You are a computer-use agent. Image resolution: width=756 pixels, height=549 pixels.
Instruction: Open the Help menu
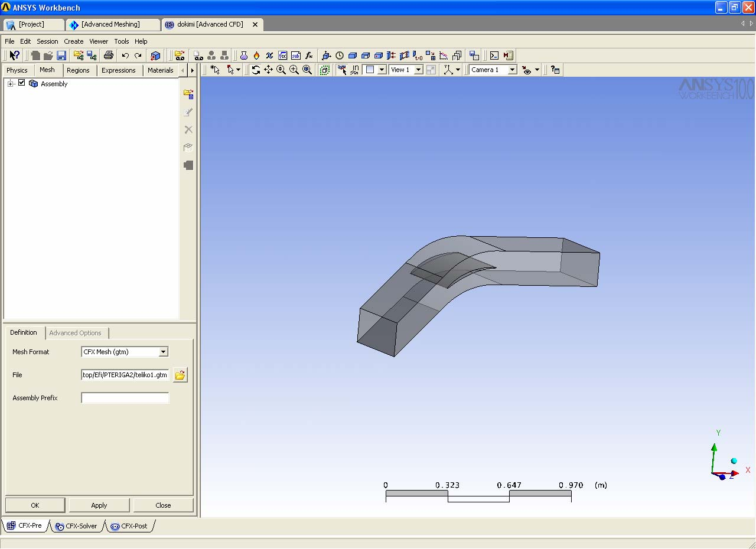click(141, 41)
